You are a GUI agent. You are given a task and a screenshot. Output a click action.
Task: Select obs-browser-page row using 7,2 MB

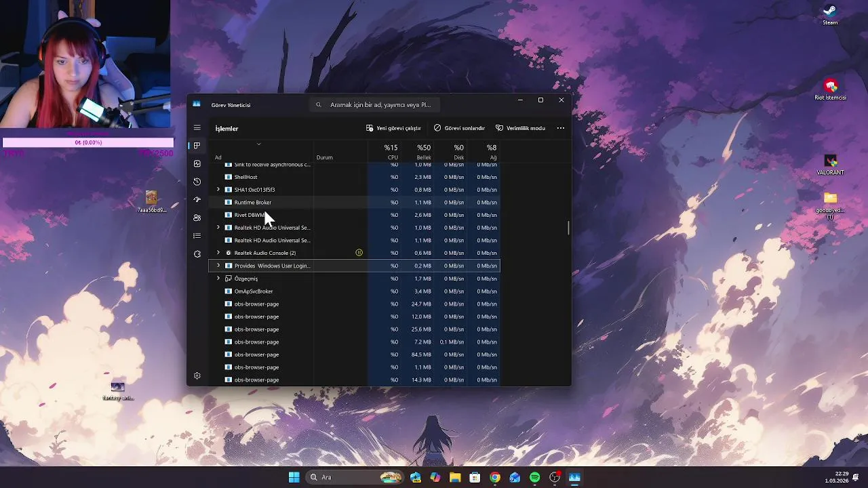coord(354,342)
